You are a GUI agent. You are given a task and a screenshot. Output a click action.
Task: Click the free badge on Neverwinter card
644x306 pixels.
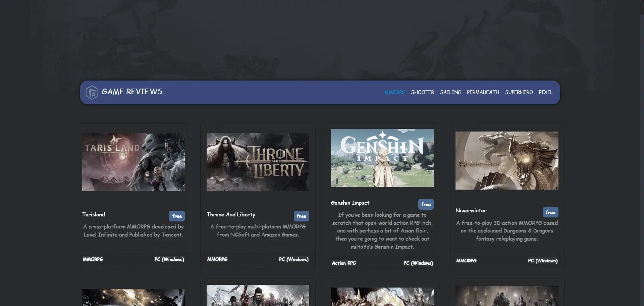[x=550, y=212]
